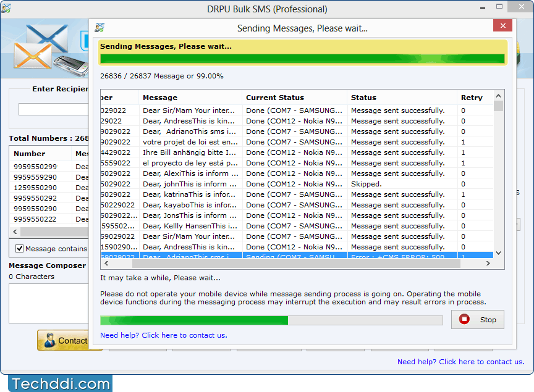Select number 9959550292 in main list
The height and width of the screenshot is (392, 534).
point(35,198)
